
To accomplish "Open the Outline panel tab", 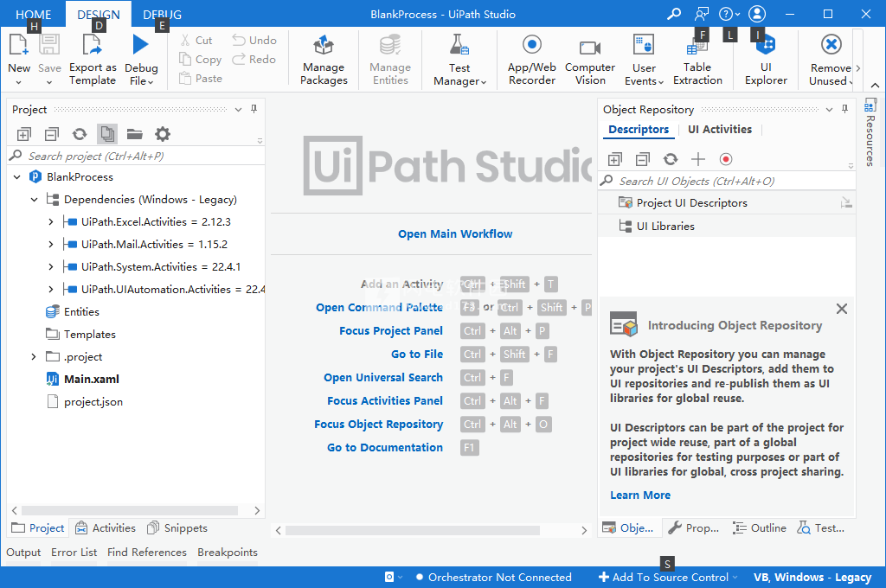I will click(760, 528).
